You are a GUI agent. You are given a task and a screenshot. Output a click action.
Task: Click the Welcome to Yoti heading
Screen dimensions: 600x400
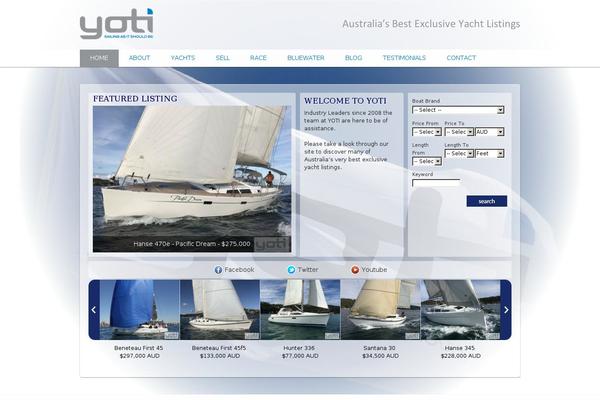345,101
